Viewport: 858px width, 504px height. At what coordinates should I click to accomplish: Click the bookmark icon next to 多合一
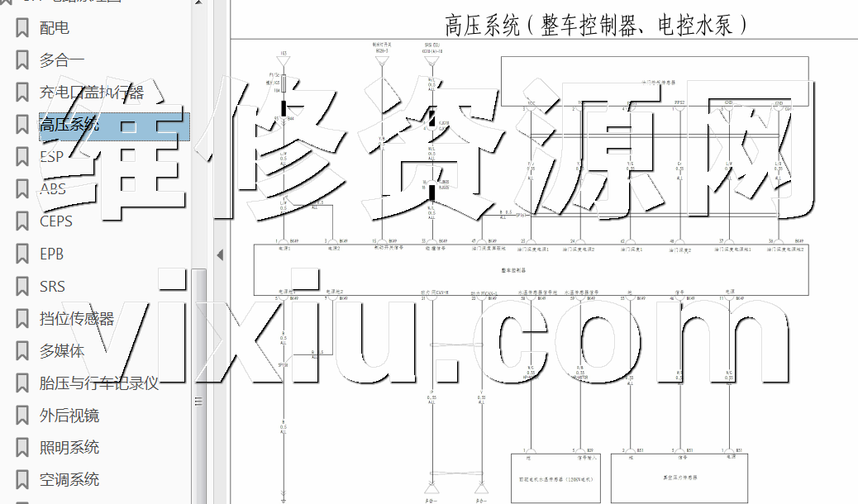pyautogui.click(x=22, y=60)
